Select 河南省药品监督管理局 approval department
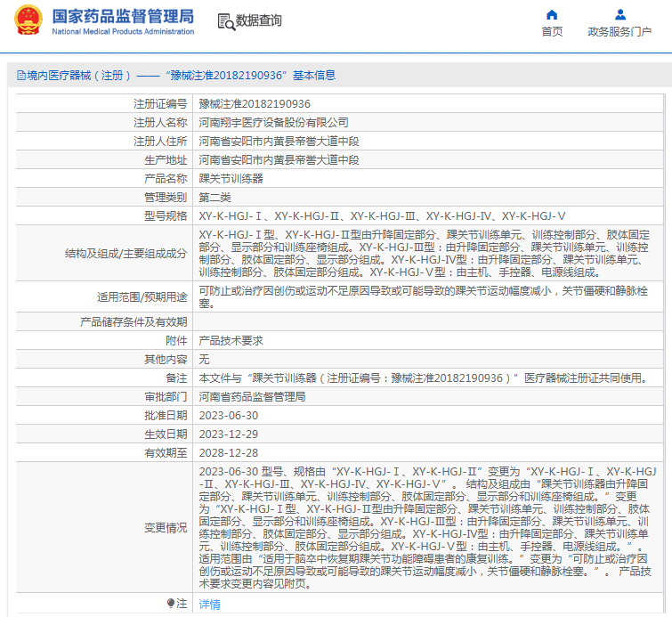This screenshot has height=617, width=672. tap(252, 396)
